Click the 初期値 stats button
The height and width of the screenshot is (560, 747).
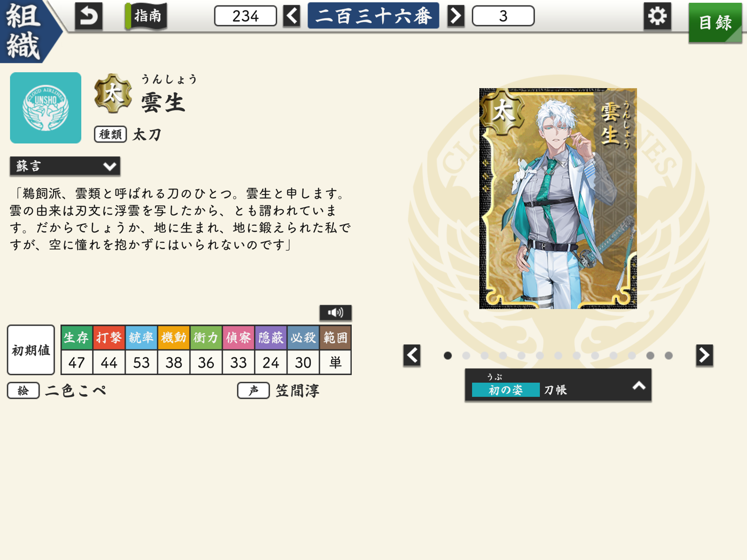tap(31, 350)
